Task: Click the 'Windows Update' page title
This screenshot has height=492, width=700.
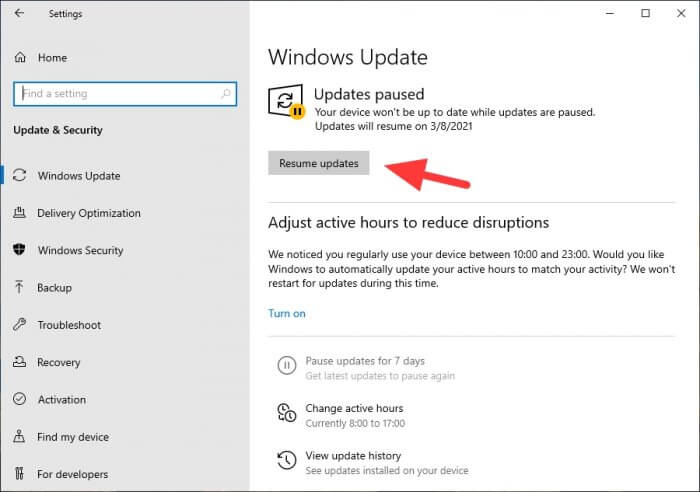Action: (x=348, y=58)
